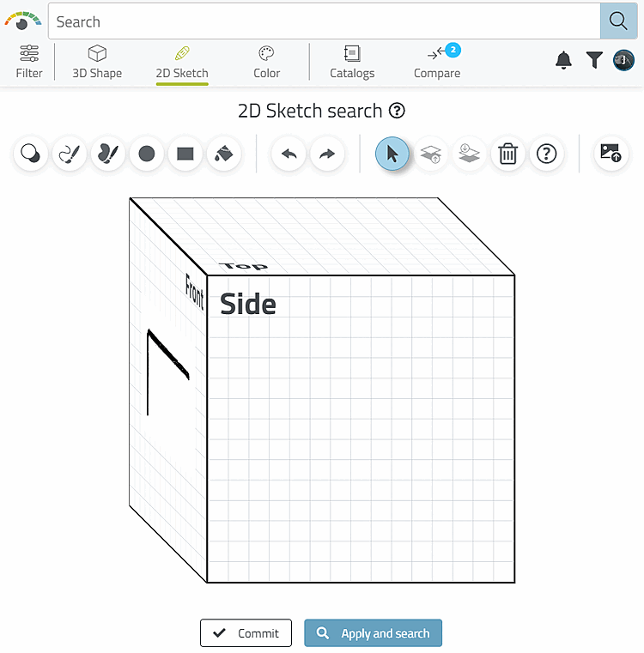
Task: Open notifications bell
Action: [x=563, y=60]
